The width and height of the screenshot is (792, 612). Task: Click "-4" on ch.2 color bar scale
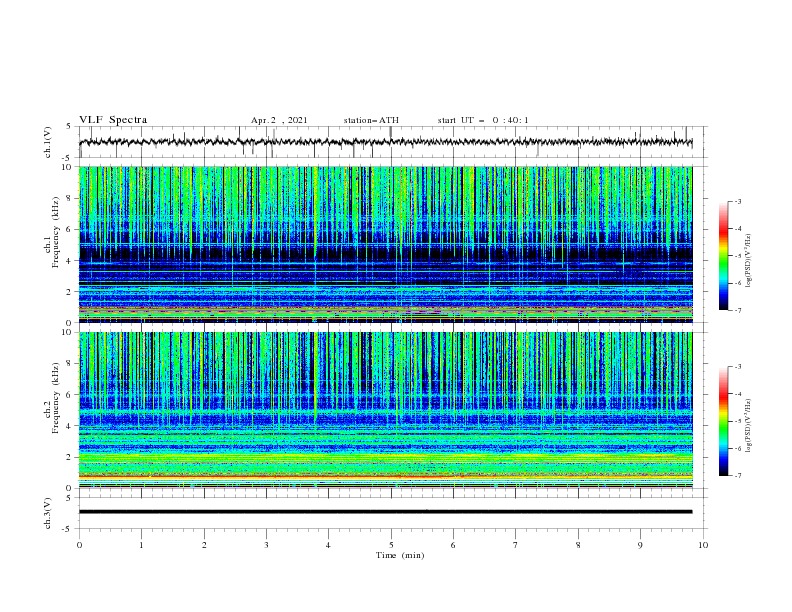pyautogui.click(x=737, y=394)
